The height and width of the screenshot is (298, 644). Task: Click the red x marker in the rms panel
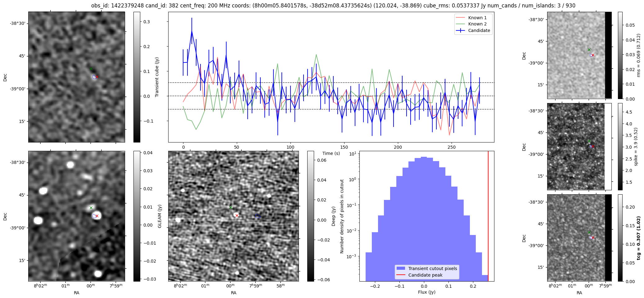click(593, 55)
